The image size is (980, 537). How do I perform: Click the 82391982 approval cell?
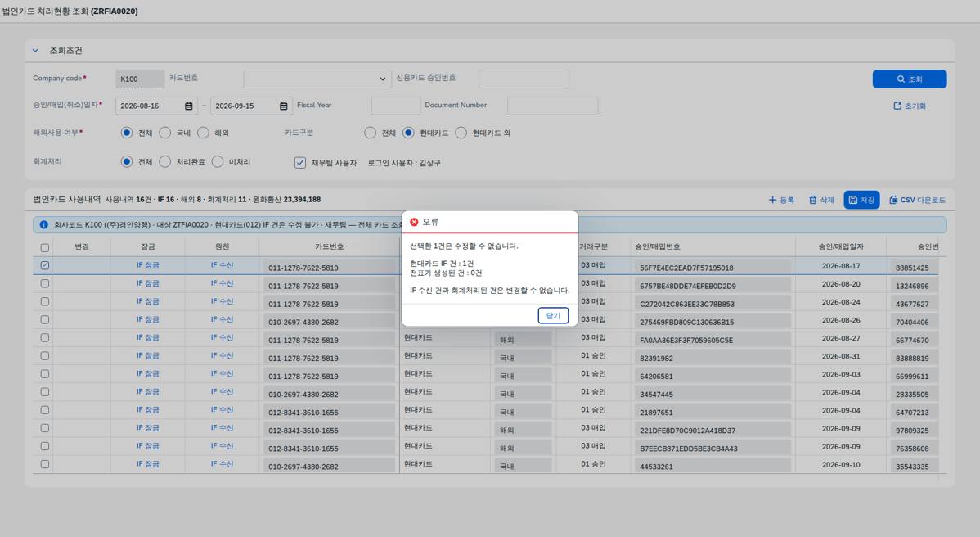point(713,359)
